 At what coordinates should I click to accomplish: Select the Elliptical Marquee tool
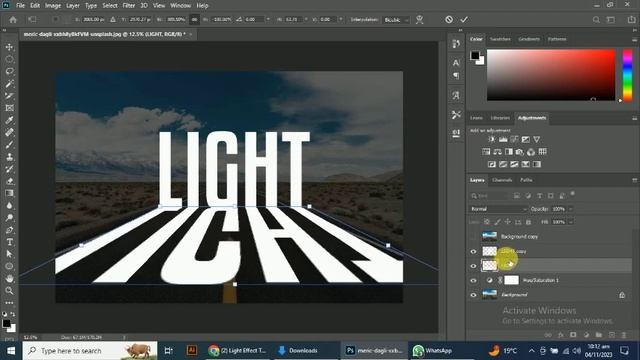pos(9,60)
